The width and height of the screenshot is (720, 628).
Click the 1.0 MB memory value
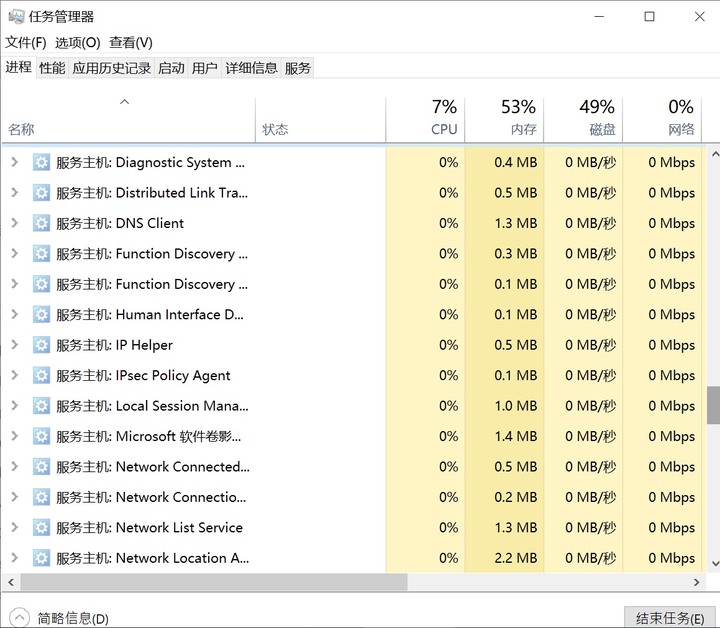pos(516,406)
